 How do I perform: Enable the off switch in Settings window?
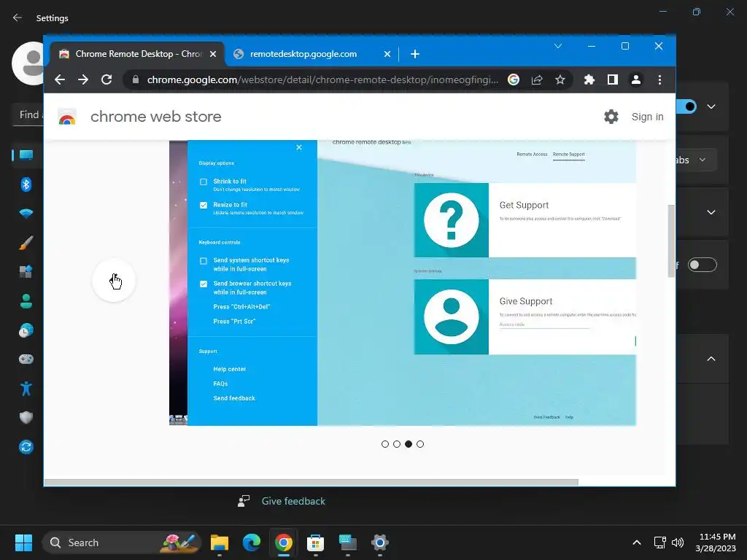click(x=703, y=265)
